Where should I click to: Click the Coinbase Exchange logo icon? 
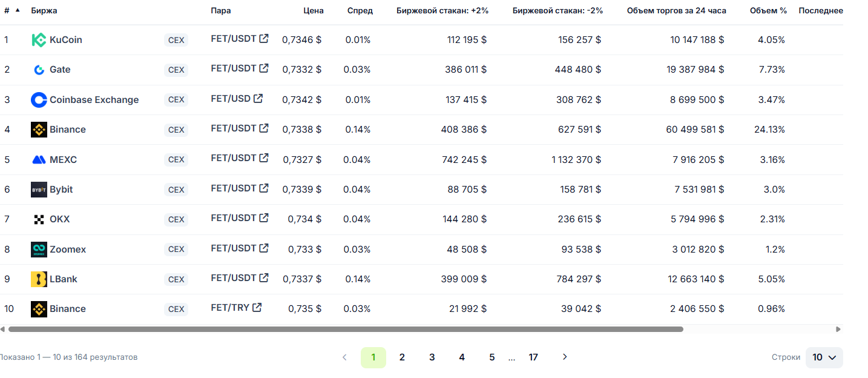click(39, 100)
